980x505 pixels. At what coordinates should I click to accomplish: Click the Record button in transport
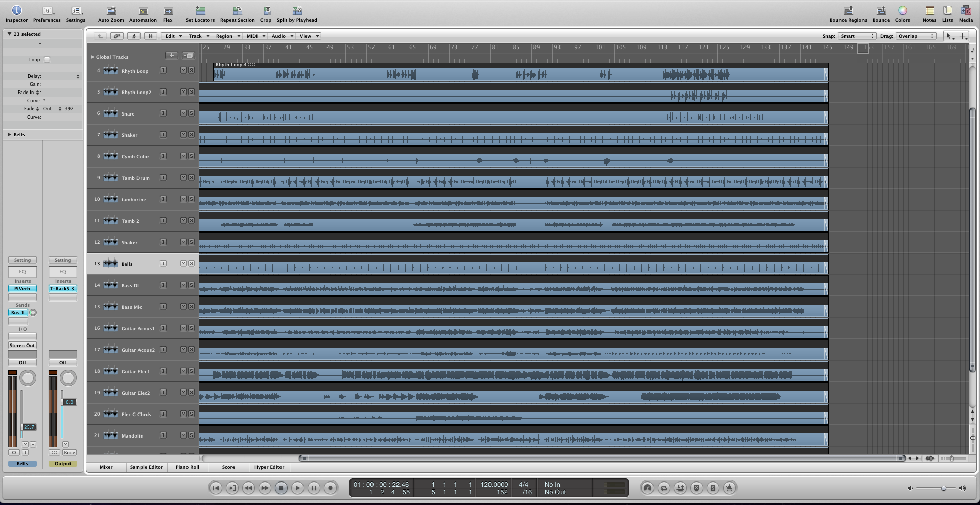330,488
